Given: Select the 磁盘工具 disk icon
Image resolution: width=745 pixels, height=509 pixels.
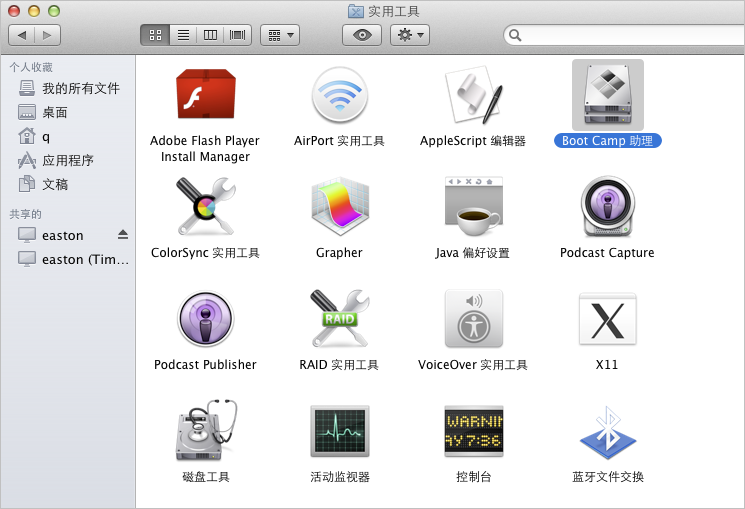Looking at the screenshot, I should point(206,431).
